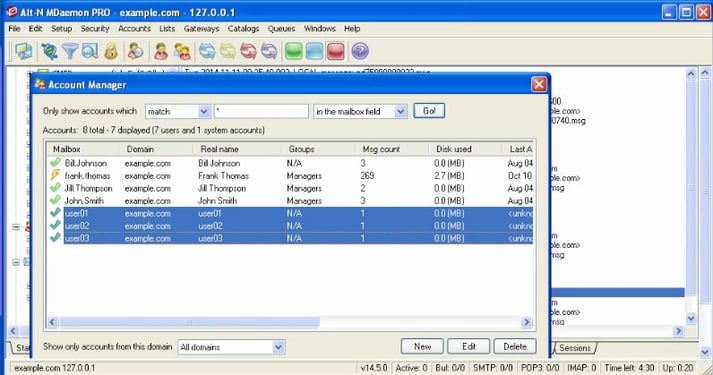
Task: Click the green checkmark icon beside Bill.Johnson
Action: tap(55, 162)
